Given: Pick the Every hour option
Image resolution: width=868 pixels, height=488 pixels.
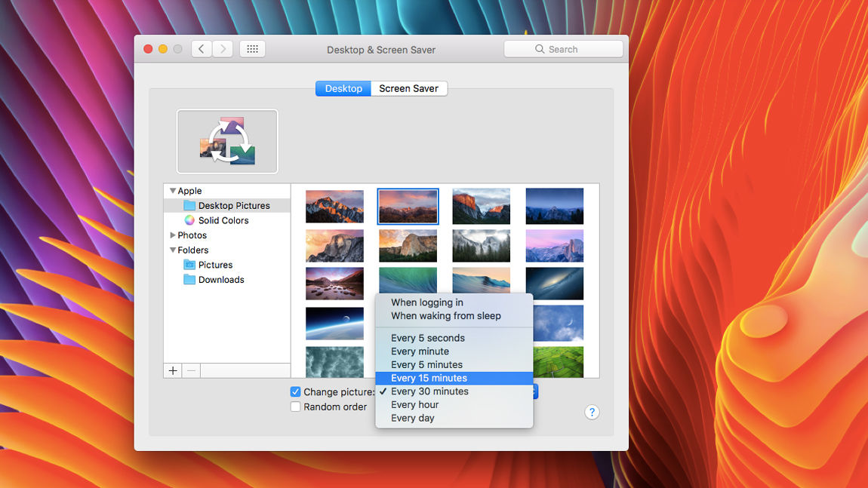Looking at the screenshot, I should pos(414,405).
